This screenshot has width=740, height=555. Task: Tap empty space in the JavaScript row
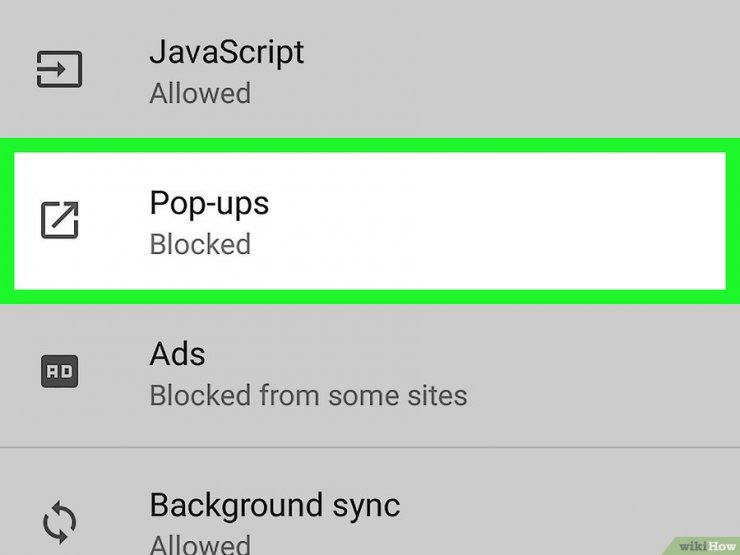click(519, 69)
